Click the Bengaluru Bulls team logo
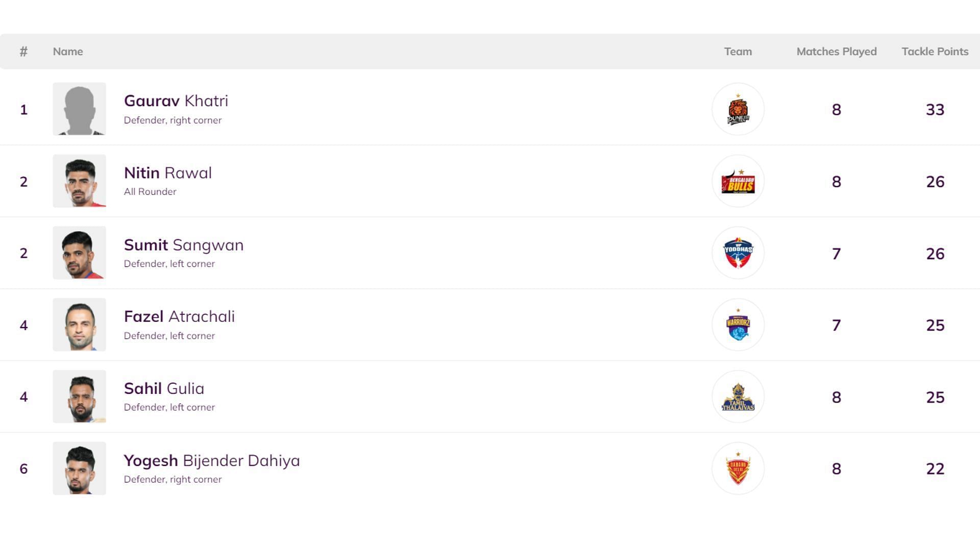The height and width of the screenshot is (551, 980). click(738, 181)
